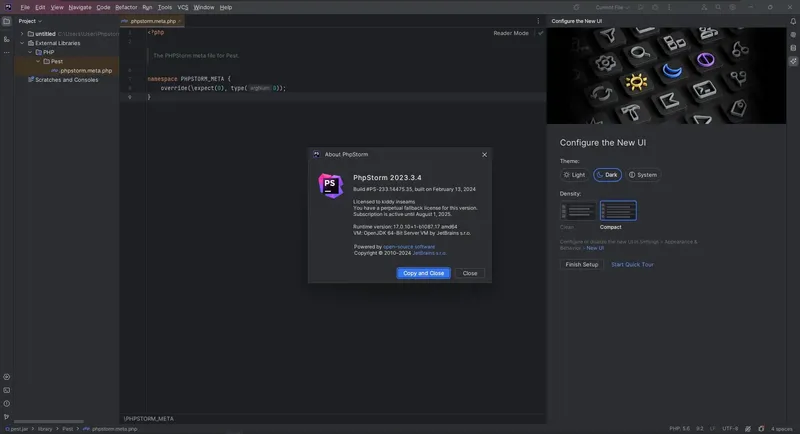
Task: Open the Refactor menu
Action: click(126, 7)
